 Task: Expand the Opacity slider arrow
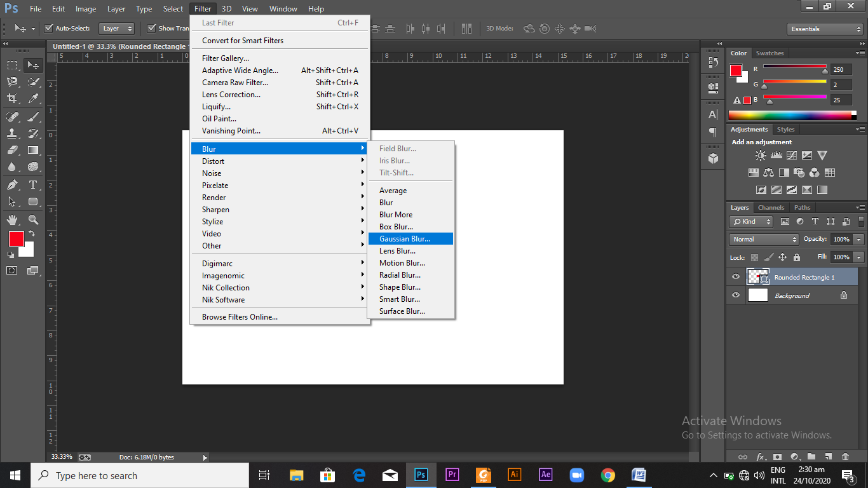(859, 239)
